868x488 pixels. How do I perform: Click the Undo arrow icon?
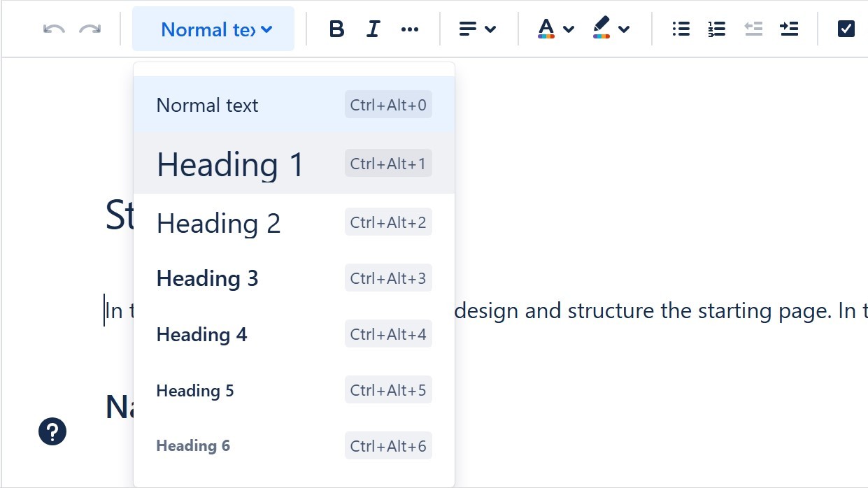click(x=54, y=29)
